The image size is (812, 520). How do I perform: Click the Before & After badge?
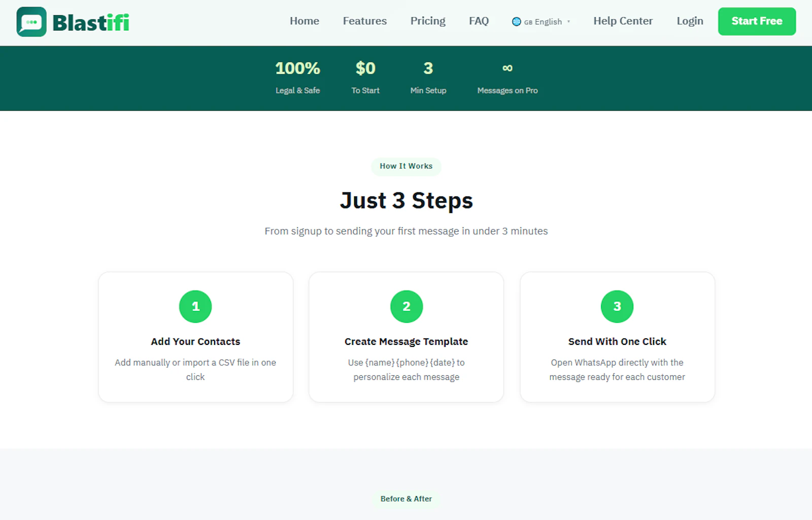coord(406,499)
